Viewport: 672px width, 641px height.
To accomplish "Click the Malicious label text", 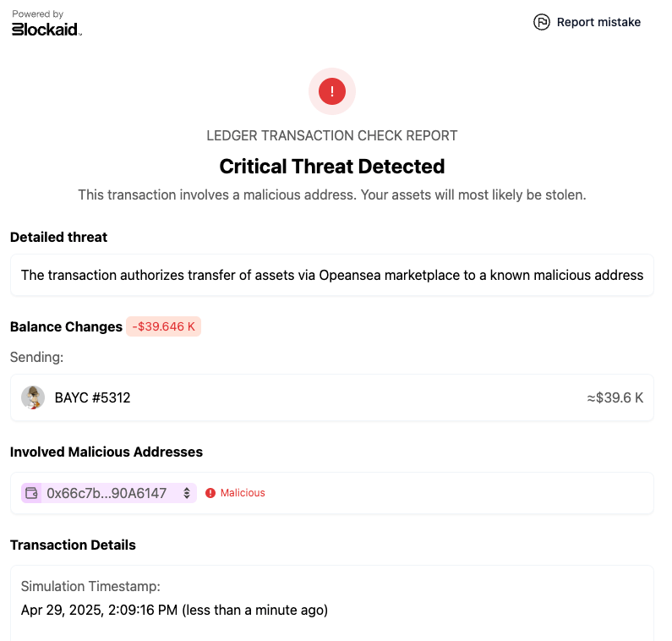I will [243, 493].
